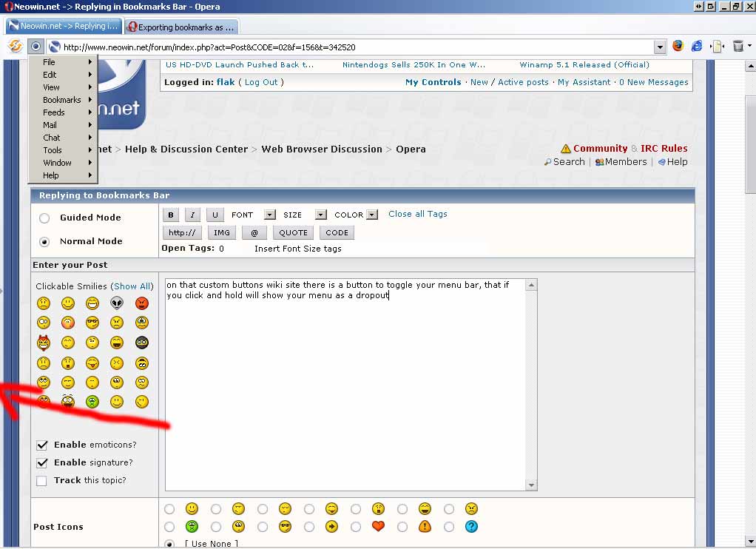Click the Opera menu toggle button

click(x=36, y=47)
